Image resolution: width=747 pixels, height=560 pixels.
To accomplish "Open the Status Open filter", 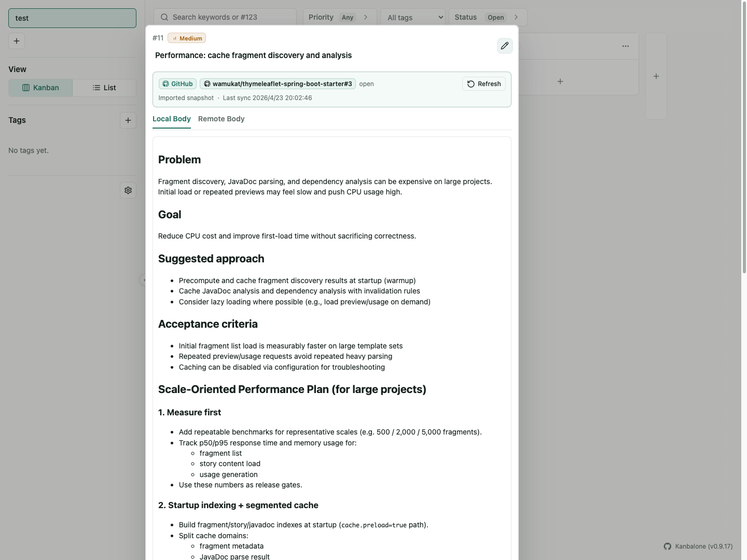I will (x=488, y=17).
